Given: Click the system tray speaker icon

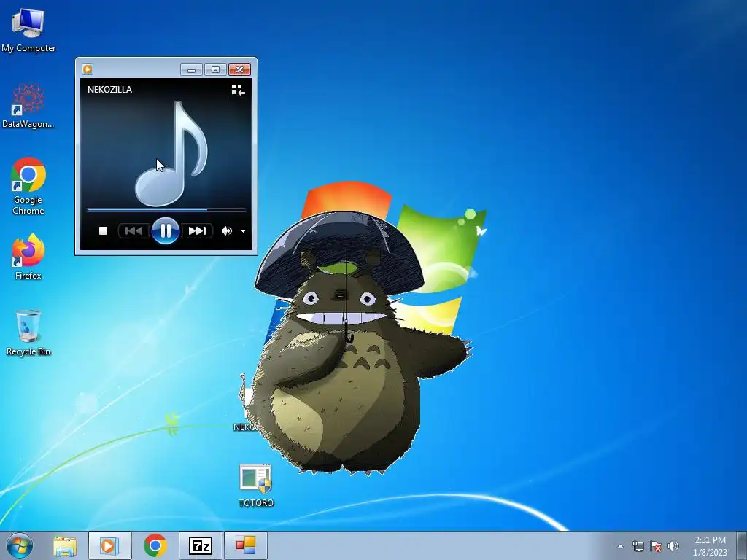Looking at the screenshot, I should pyautogui.click(x=673, y=546).
